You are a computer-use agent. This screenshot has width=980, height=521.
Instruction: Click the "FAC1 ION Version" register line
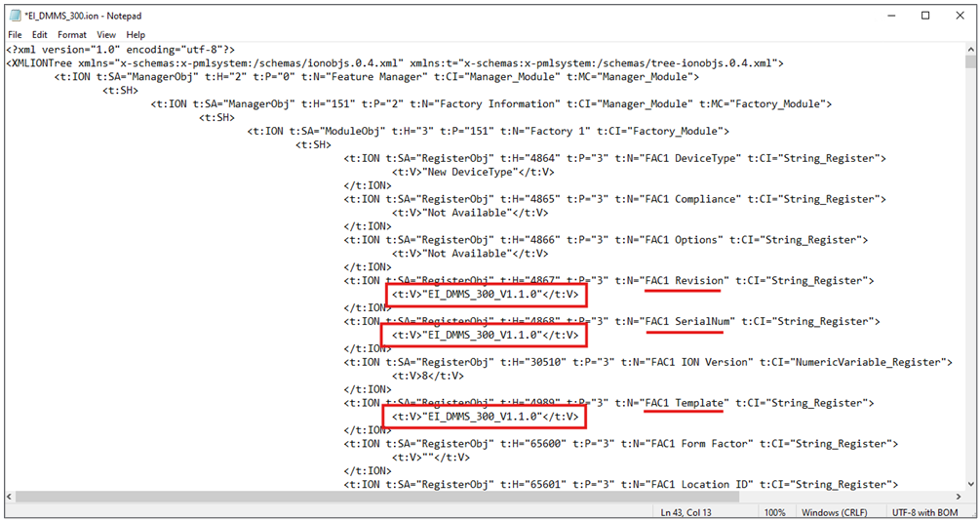click(648, 362)
